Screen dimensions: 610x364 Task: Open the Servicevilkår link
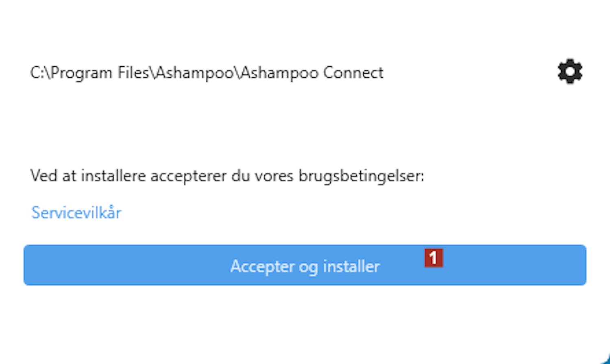76,213
